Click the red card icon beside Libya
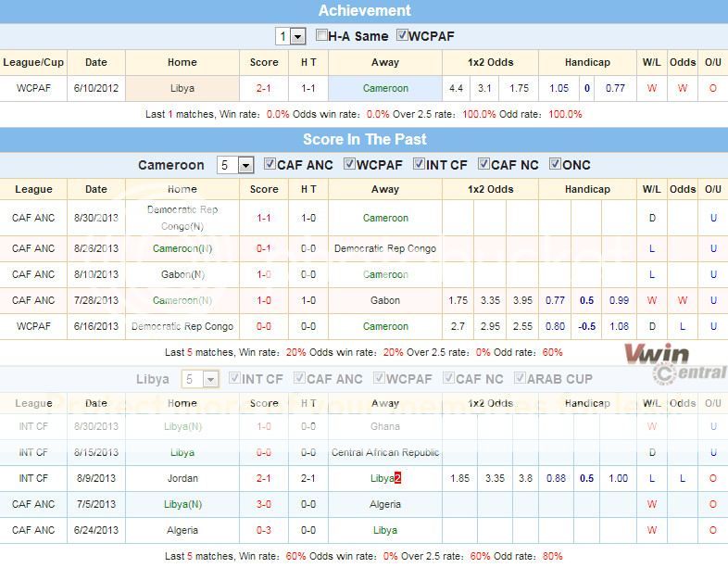 tap(398, 478)
